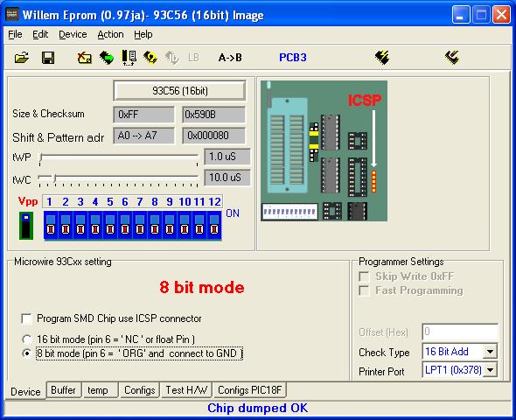Open the Device menu
This screenshot has height=420, width=516.
pos(73,34)
